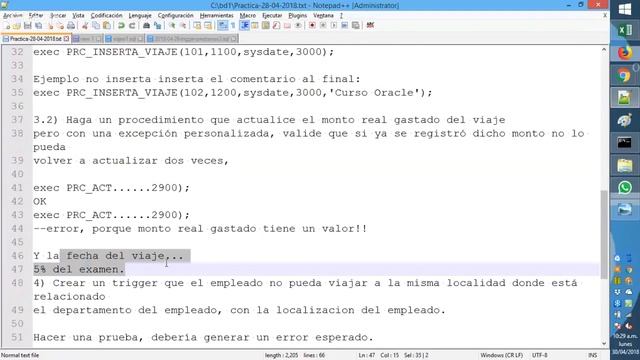Click the vertical scrollbar thumb
Screen dimensions: 640x360
pyautogui.click(x=604, y=234)
